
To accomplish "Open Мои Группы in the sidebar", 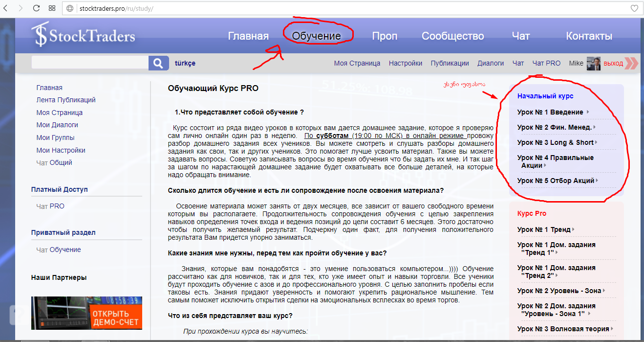I will 55,137.
